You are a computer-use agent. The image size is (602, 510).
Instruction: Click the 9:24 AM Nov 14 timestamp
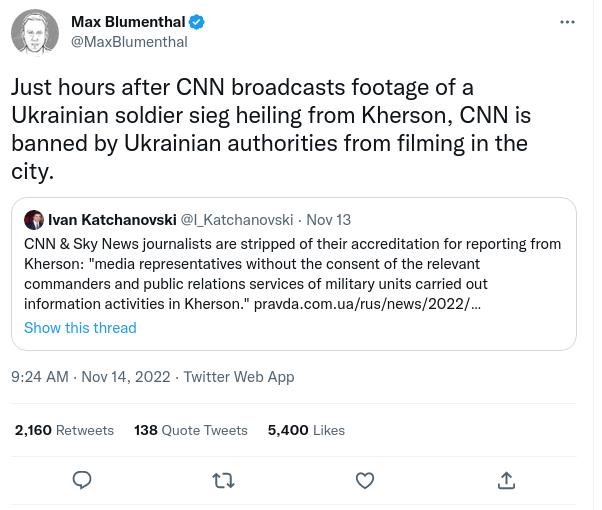90,377
